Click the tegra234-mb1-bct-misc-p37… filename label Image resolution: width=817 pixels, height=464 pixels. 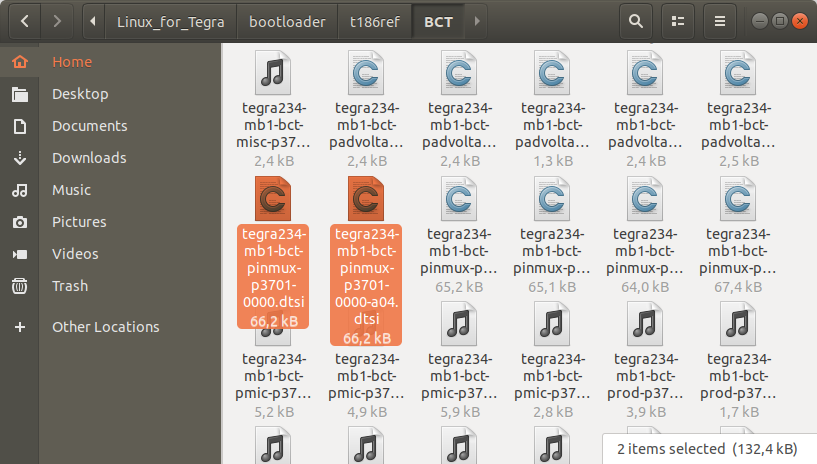click(x=274, y=125)
